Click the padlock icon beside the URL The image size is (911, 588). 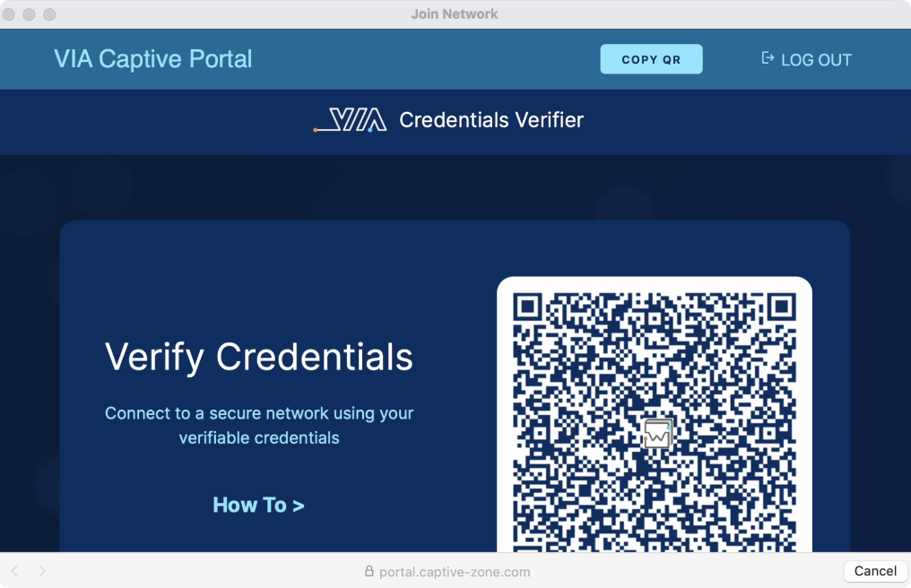click(369, 571)
